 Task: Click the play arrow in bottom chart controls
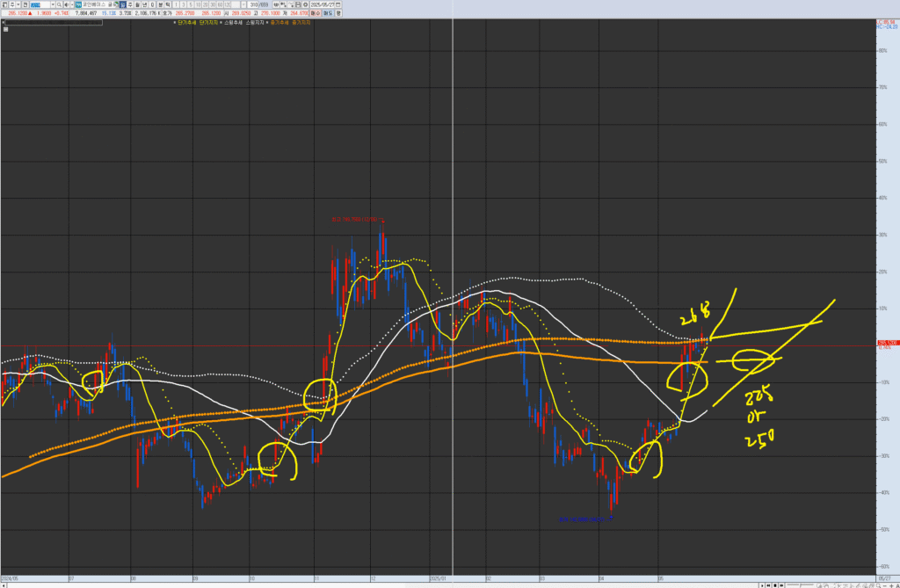coord(762,585)
